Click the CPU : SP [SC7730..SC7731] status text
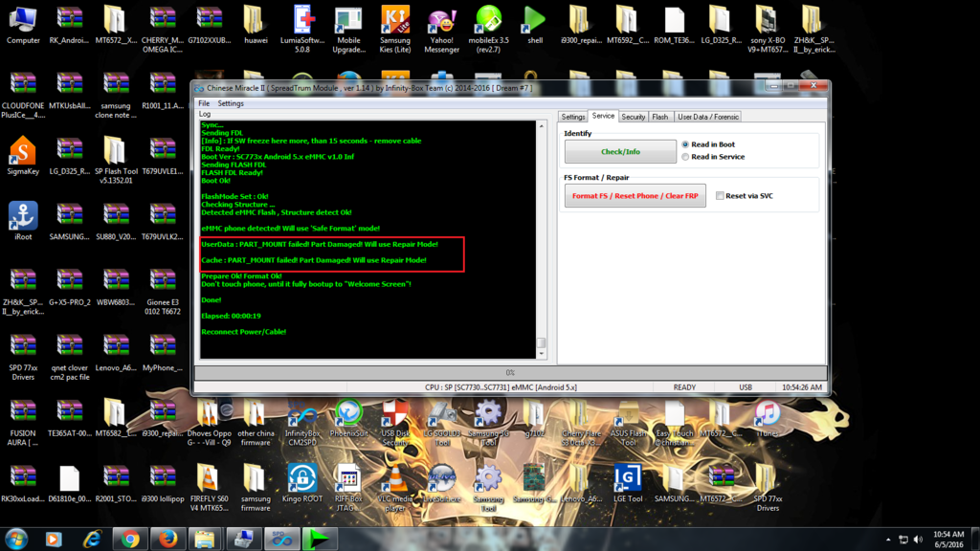Screen dimensions: 980x551 (x=501, y=387)
